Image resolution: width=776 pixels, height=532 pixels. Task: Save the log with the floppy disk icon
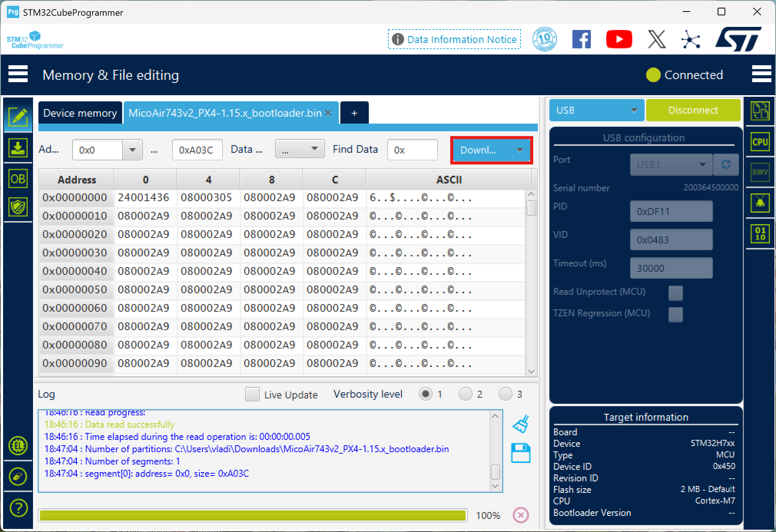521,453
